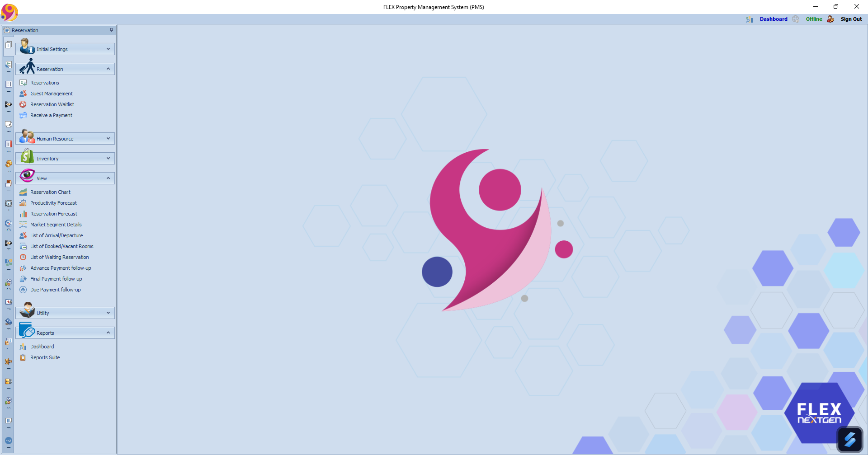868x455 pixels.
Task: Open the Dashboard link in top bar
Action: pos(773,19)
